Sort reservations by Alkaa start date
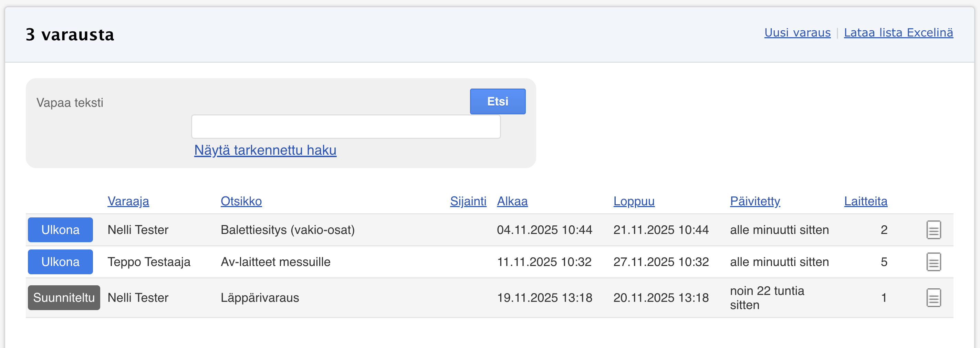This screenshot has width=980, height=348. coord(512,201)
